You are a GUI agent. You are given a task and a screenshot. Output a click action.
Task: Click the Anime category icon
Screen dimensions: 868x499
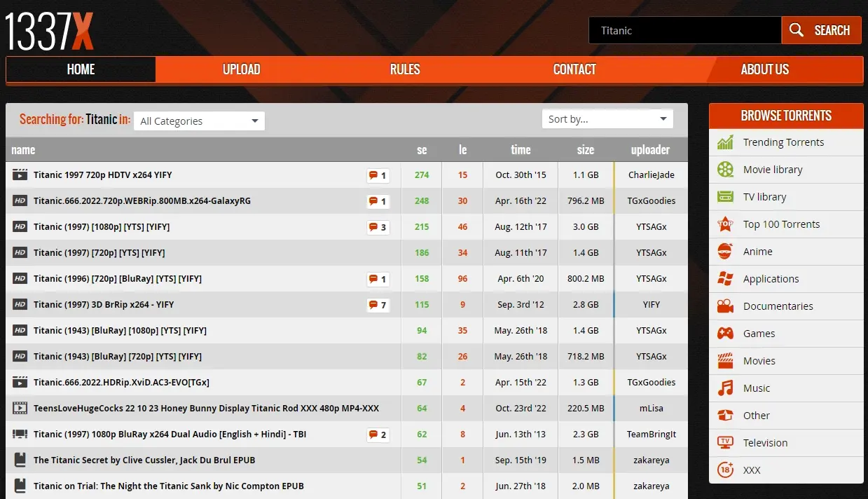click(x=725, y=252)
